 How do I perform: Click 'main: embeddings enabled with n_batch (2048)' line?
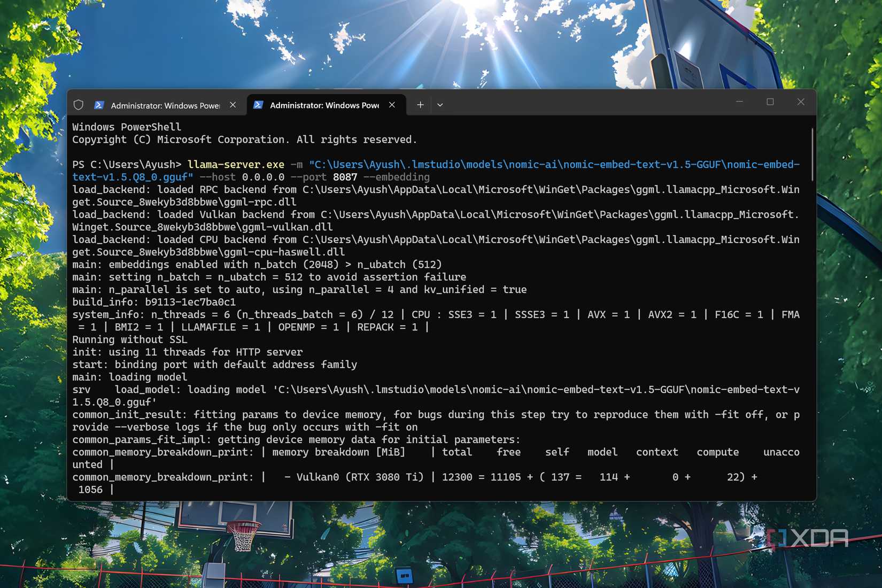click(257, 265)
